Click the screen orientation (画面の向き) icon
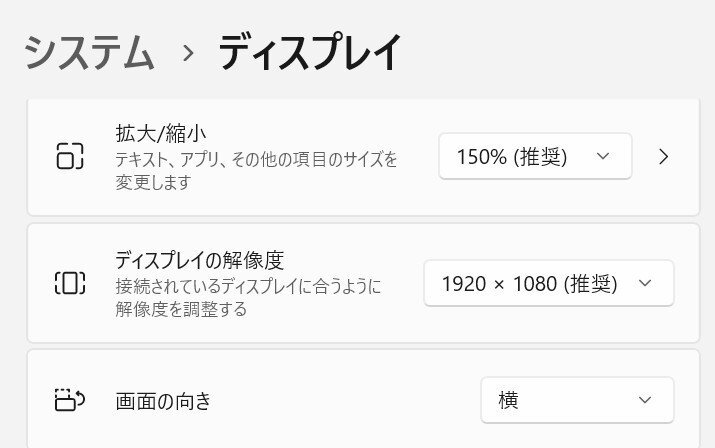 (70, 400)
